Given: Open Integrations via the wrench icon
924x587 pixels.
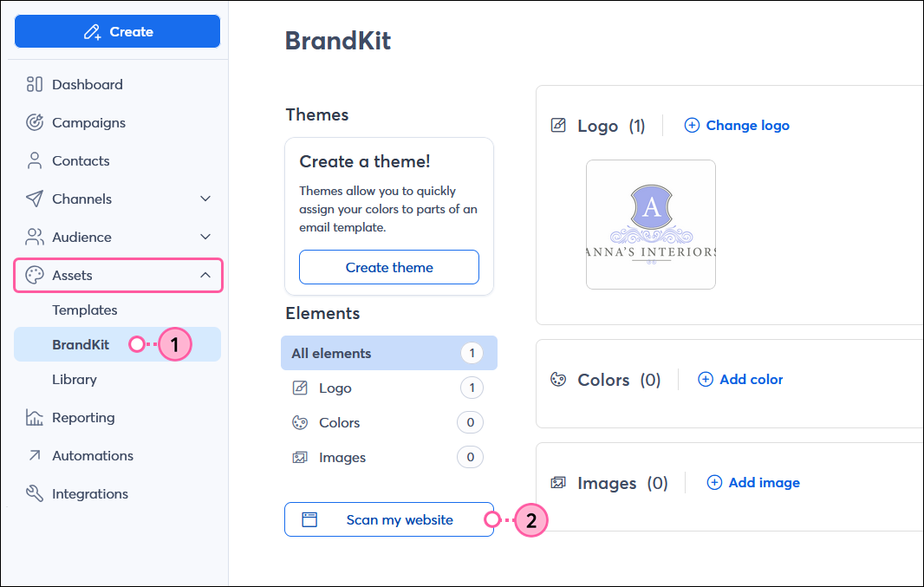Looking at the screenshot, I should (x=35, y=493).
